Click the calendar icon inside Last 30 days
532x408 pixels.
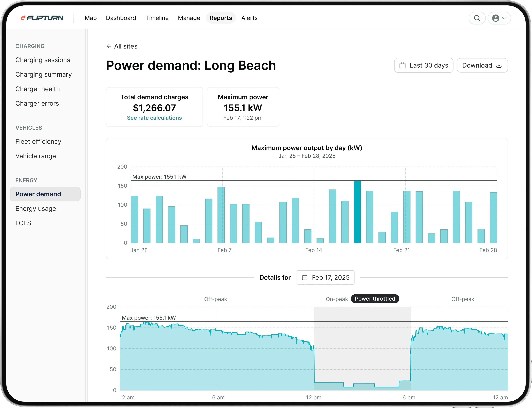pyautogui.click(x=403, y=65)
